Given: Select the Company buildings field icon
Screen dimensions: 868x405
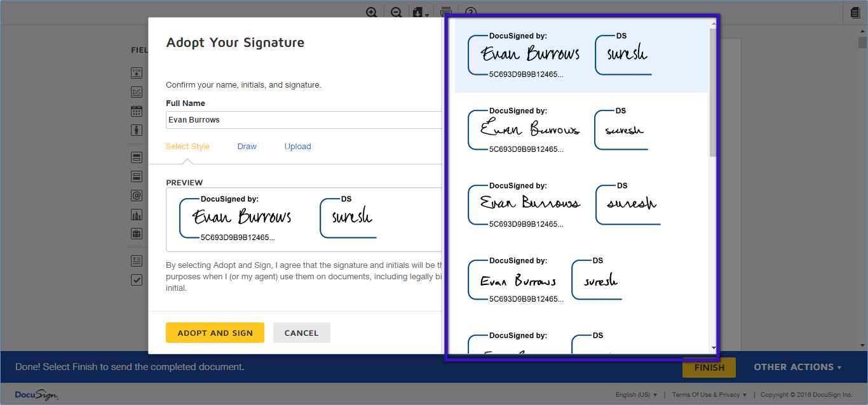Looking at the screenshot, I should pos(137,215).
